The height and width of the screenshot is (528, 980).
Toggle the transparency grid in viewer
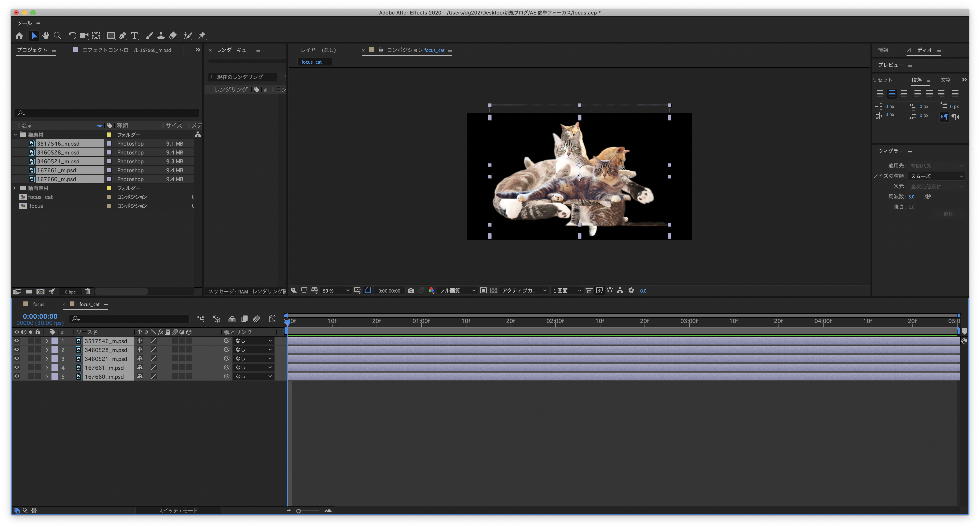click(494, 291)
